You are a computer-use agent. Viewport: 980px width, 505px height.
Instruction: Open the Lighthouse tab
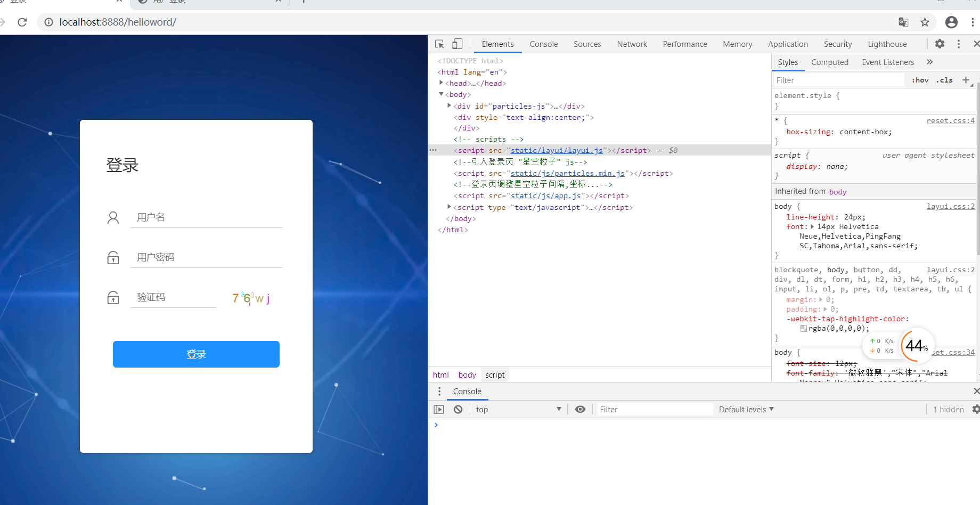(x=887, y=44)
